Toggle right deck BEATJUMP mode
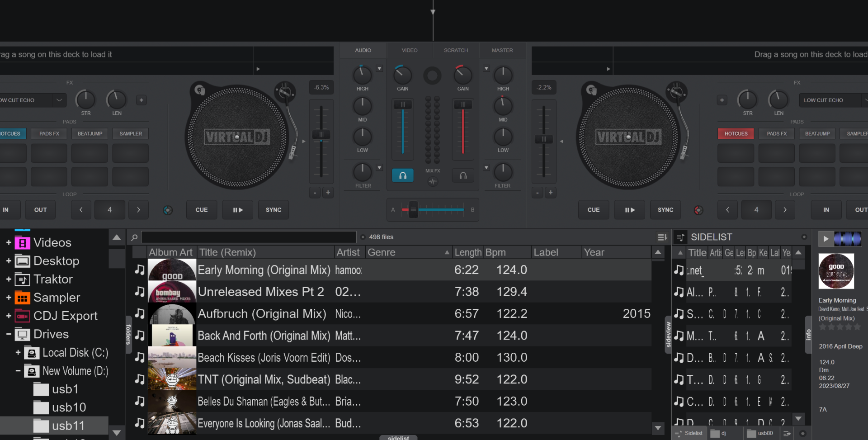The height and width of the screenshot is (440, 868). click(x=817, y=133)
